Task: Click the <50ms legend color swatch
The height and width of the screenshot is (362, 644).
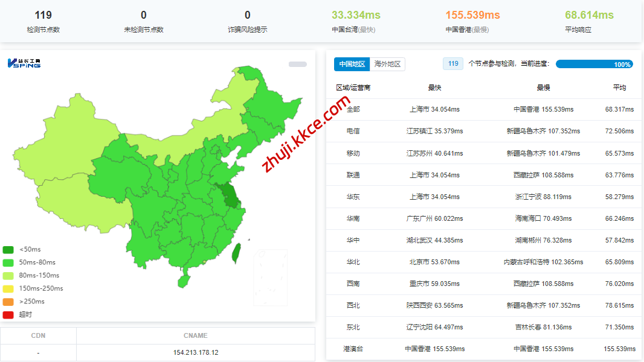Action: pos(8,249)
